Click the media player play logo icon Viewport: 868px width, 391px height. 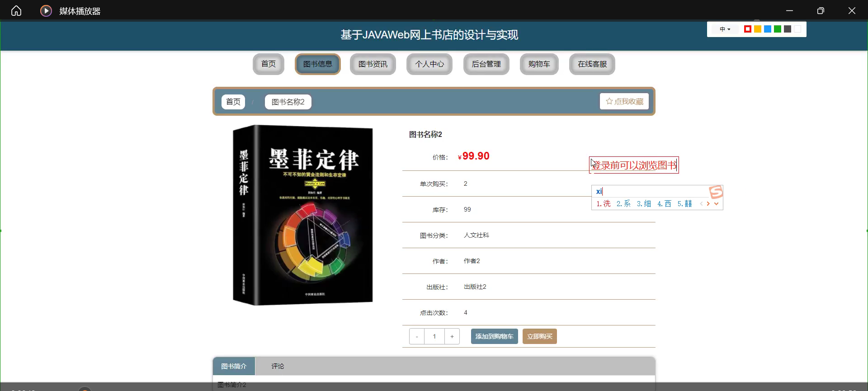tap(46, 10)
